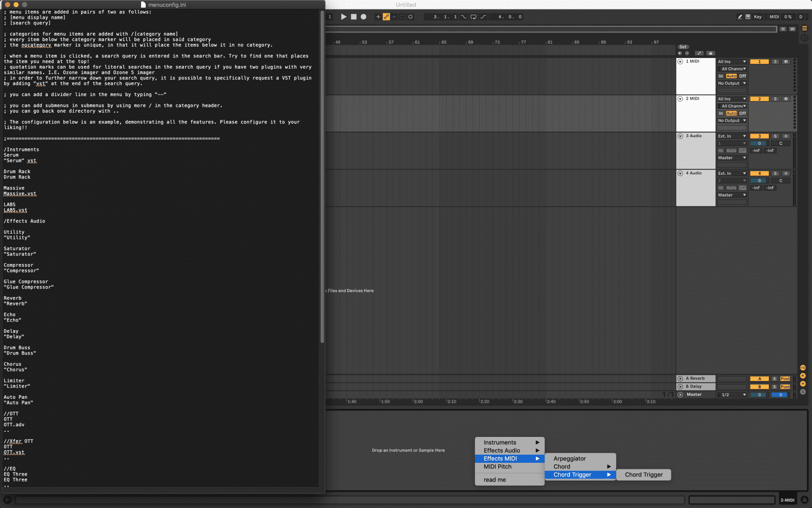Screen dimensions: 812x508
Task: Toggle Post button on B Delay return
Action: point(785,387)
